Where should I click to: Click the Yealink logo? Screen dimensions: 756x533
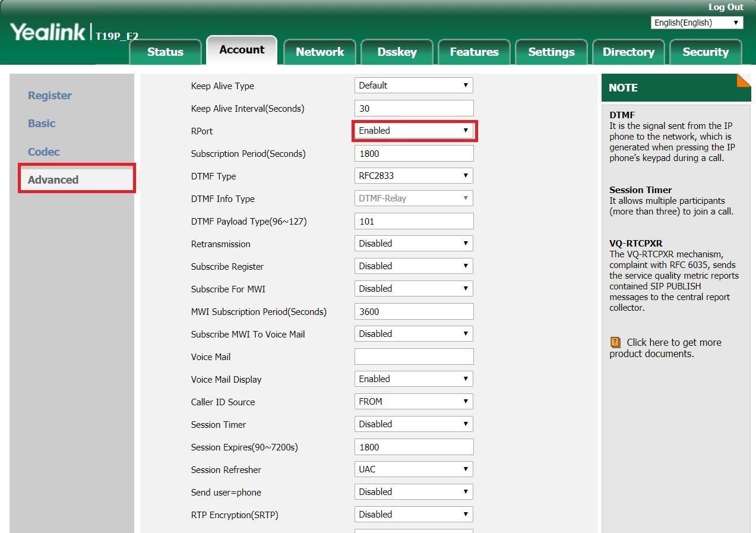(x=48, y=32)
